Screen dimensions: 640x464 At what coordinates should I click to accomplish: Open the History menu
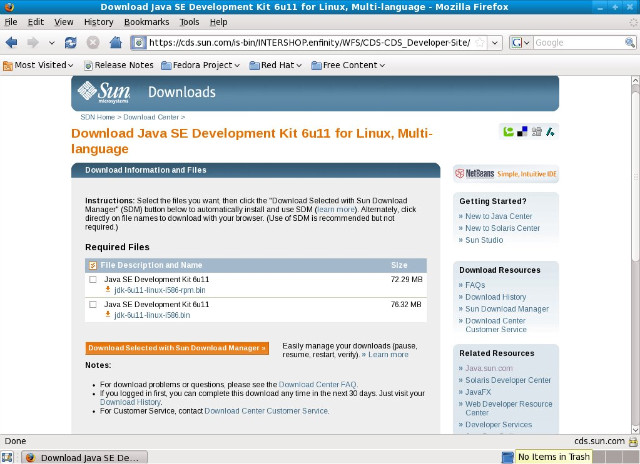click(98, 22)
